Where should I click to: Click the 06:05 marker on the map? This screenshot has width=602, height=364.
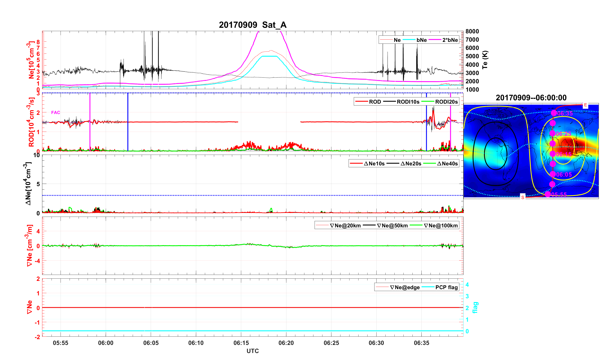(x=553, y=174)
